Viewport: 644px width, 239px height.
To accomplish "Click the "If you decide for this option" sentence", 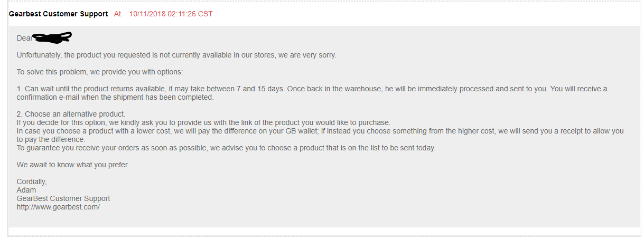I will click(x=203, y=122).
